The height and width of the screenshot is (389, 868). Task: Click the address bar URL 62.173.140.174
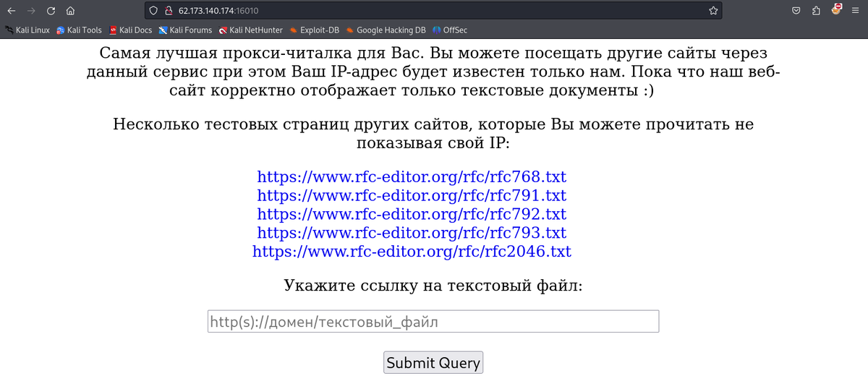218,11
